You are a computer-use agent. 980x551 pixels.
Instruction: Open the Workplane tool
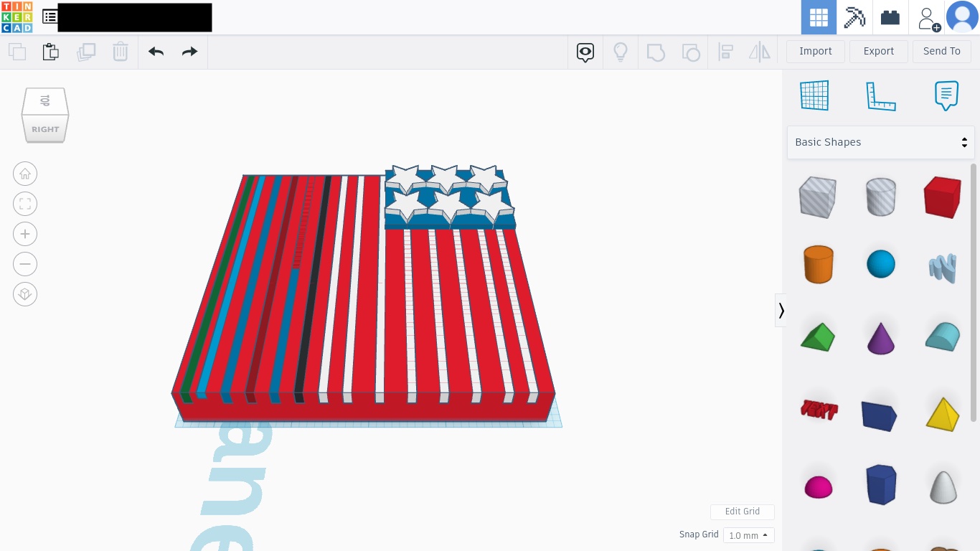[x=814, y=95]
